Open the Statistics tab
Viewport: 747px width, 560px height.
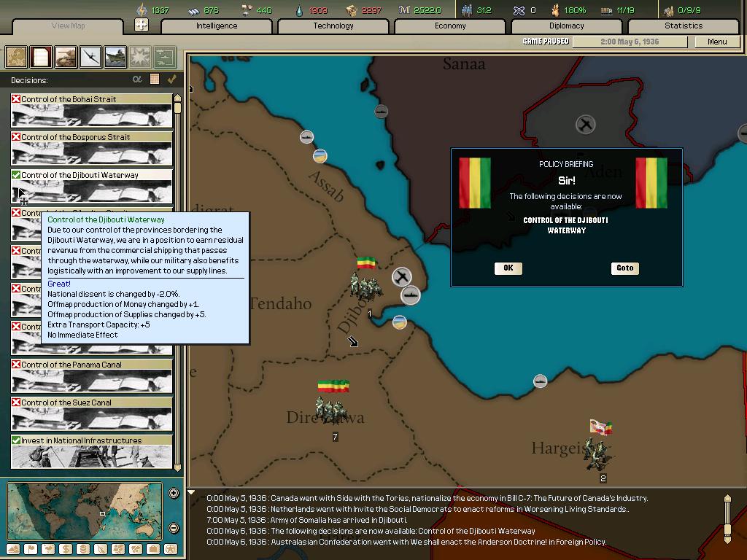pyautogui.click(x=683, y=26)
